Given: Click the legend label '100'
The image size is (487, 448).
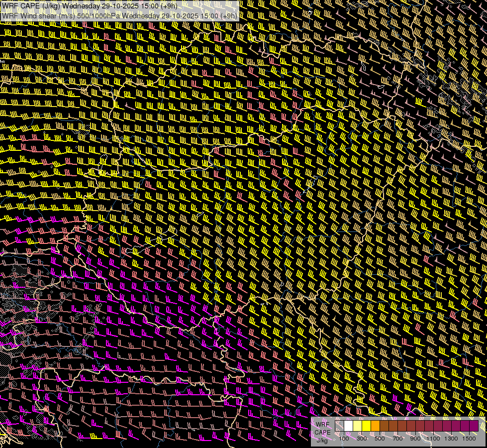Looking at the screenshot, I should 344,439.
